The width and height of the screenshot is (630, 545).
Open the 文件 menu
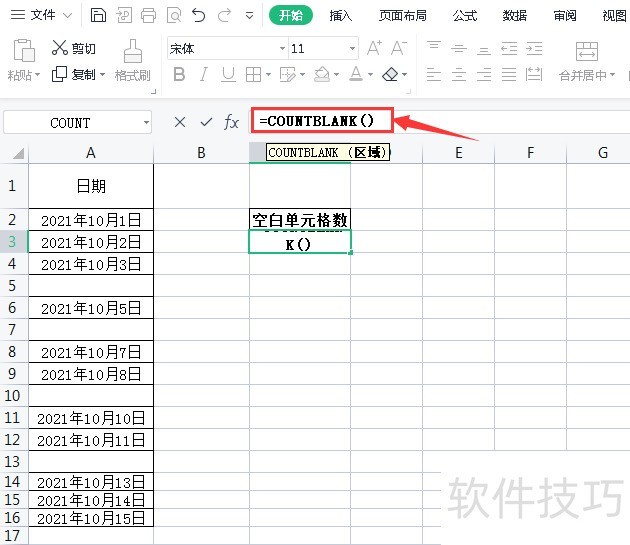43,16
